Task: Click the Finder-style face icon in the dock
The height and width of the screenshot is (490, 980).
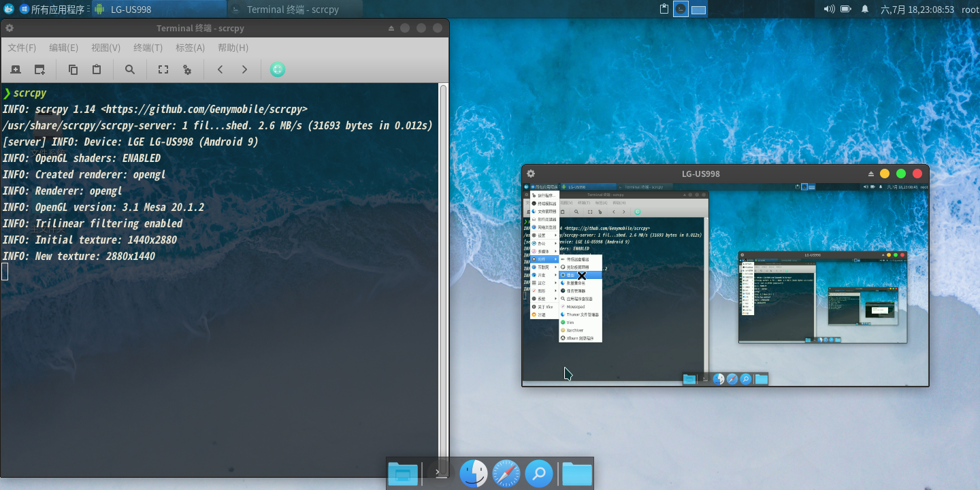Action: [x=474, y=474]
